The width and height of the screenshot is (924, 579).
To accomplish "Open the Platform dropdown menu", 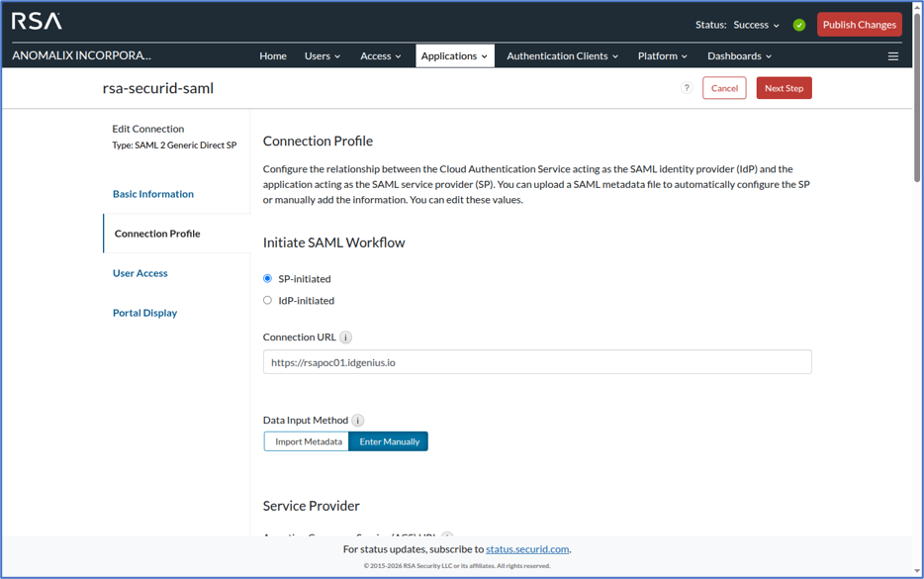I will [663, 56].
